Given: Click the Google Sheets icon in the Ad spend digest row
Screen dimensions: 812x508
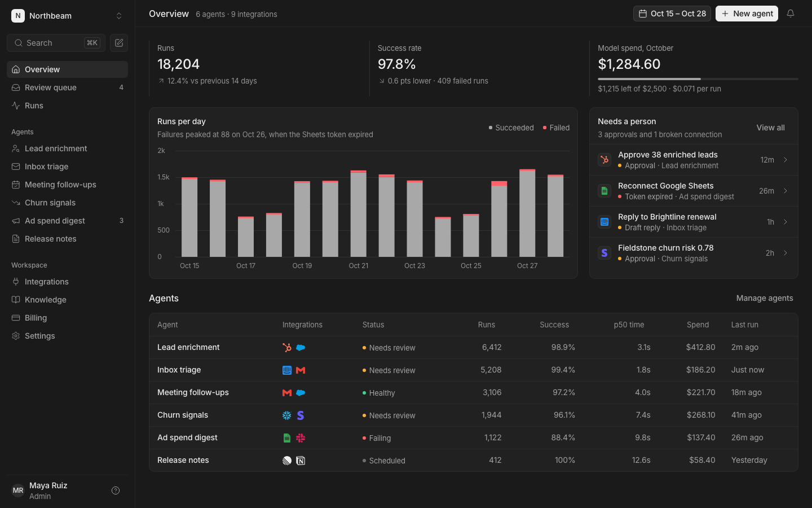Looking at the screenshot, I should [x=287, y=438].
